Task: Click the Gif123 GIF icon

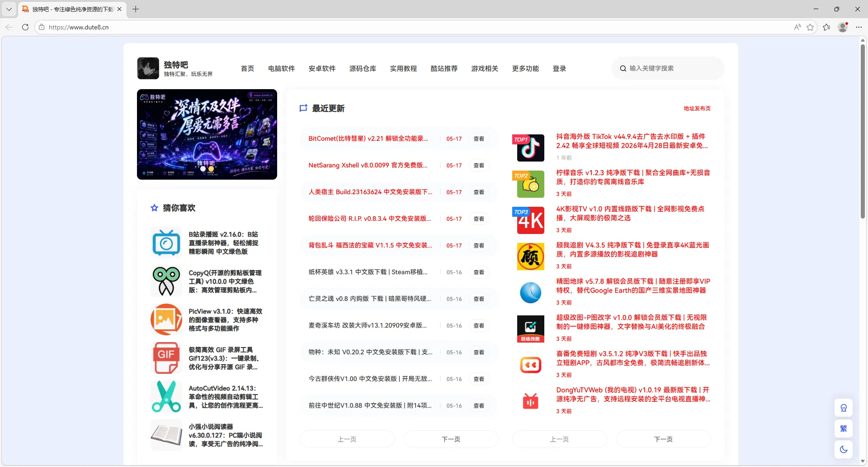Action: point(166,358)
